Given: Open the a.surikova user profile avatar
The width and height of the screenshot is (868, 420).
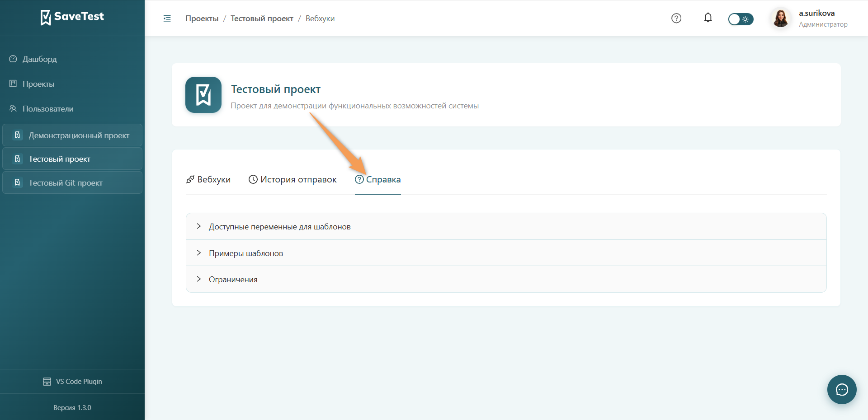Looking at the screenshot, I should coord(781,19).
